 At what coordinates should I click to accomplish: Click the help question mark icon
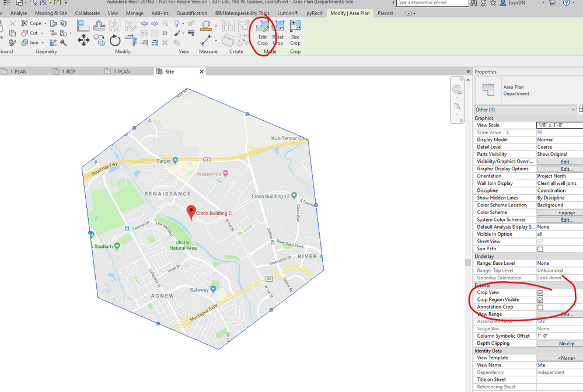566,3
